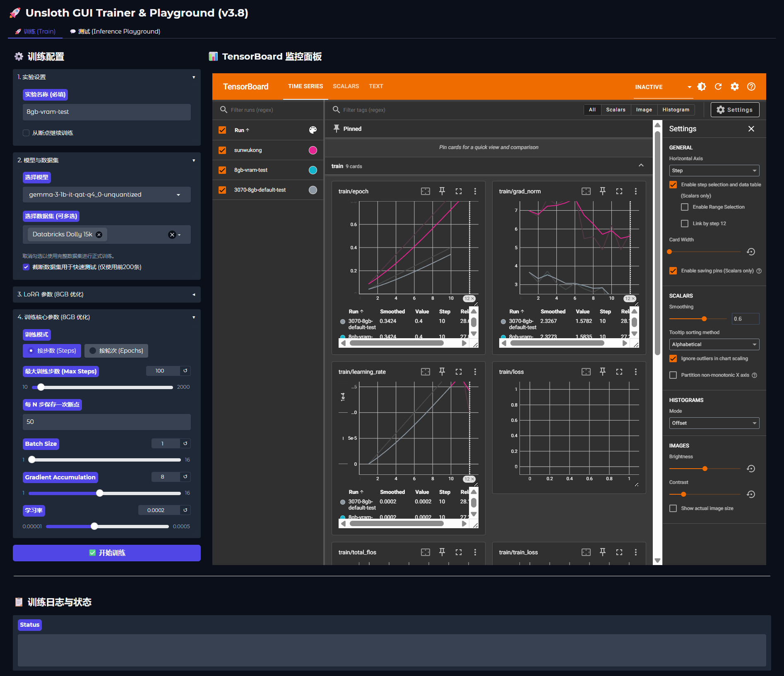
Task: Open the Horizontal Axis Step dropdown
Action: pos(714,171)
